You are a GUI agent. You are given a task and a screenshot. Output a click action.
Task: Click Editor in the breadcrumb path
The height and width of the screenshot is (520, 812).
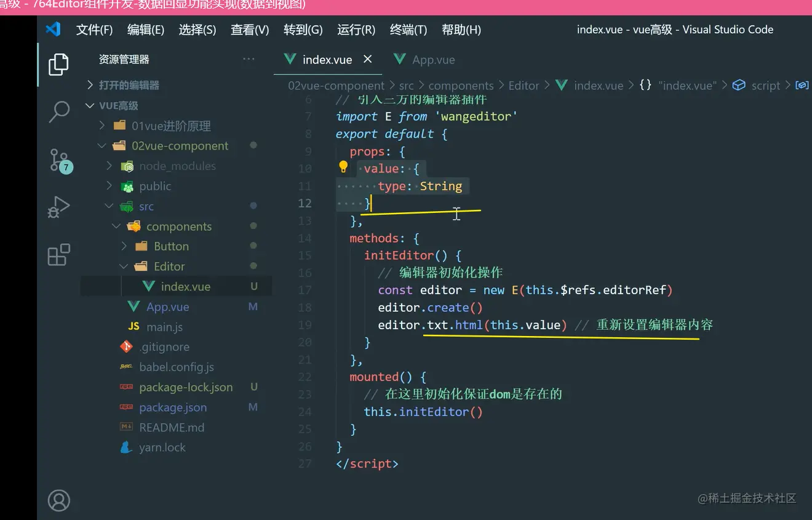pos(523,86)
